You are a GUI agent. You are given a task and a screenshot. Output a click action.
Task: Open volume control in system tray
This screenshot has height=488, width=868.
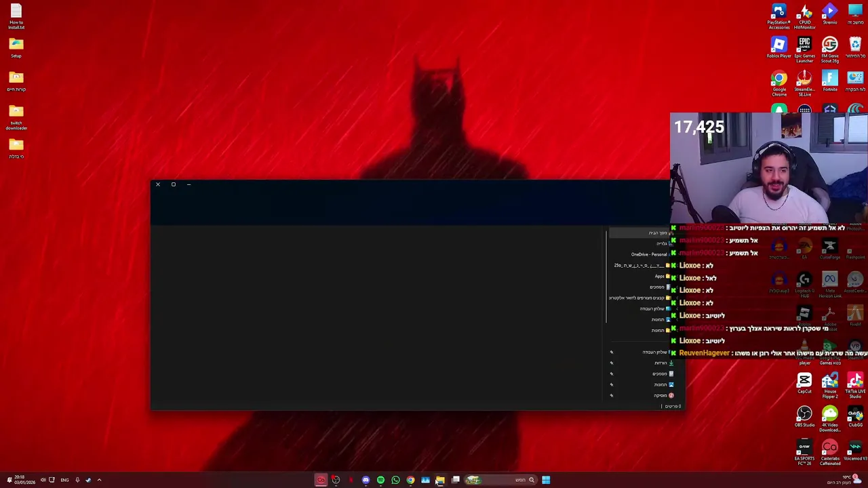click(x=43, y=480)
